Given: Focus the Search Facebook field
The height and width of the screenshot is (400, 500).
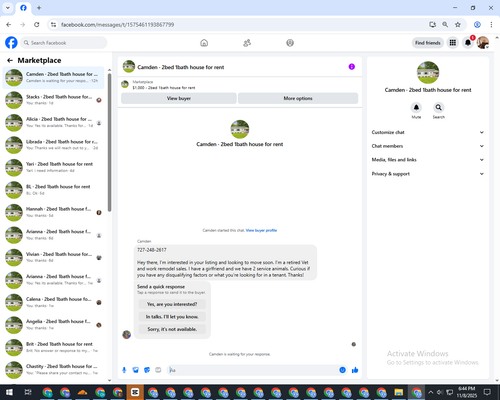Looking at the screenshot, I should (x=64, y=43).
